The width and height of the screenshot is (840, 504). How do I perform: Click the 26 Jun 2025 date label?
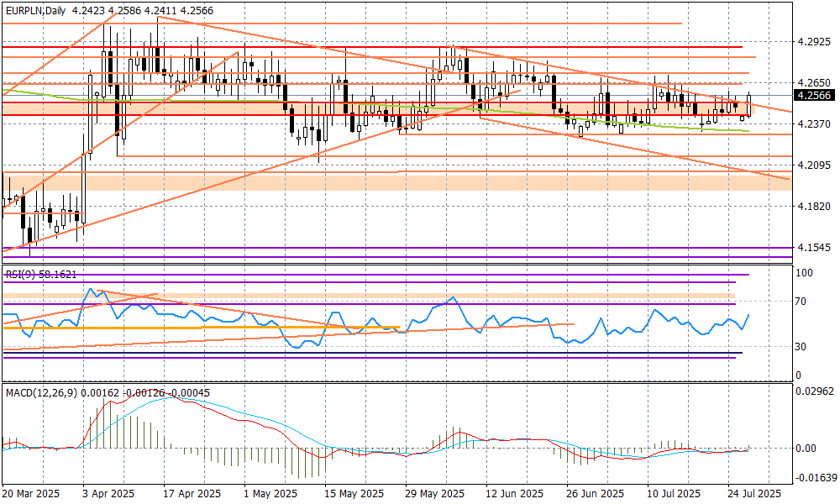pyautogui.click(x=596, y=493)
